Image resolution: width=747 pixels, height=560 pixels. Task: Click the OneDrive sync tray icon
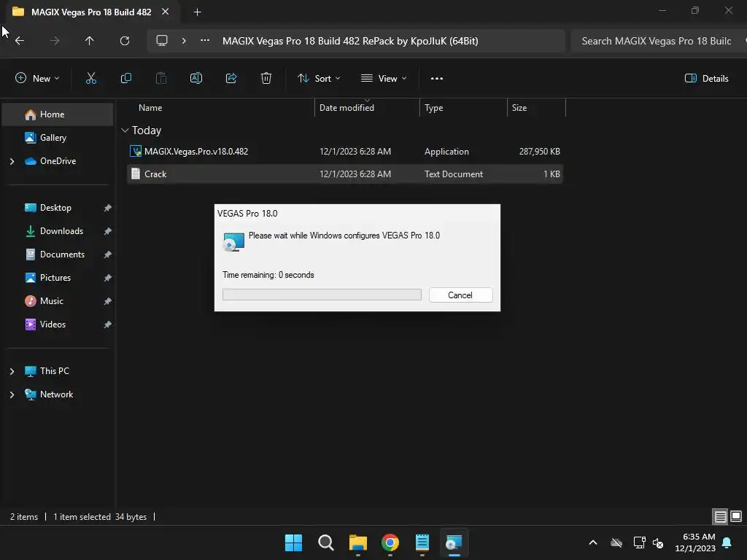tap(616, 542)
